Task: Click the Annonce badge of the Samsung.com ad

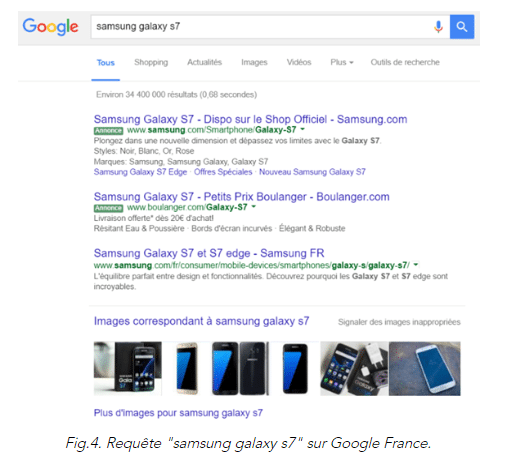Action: (108, 130)
